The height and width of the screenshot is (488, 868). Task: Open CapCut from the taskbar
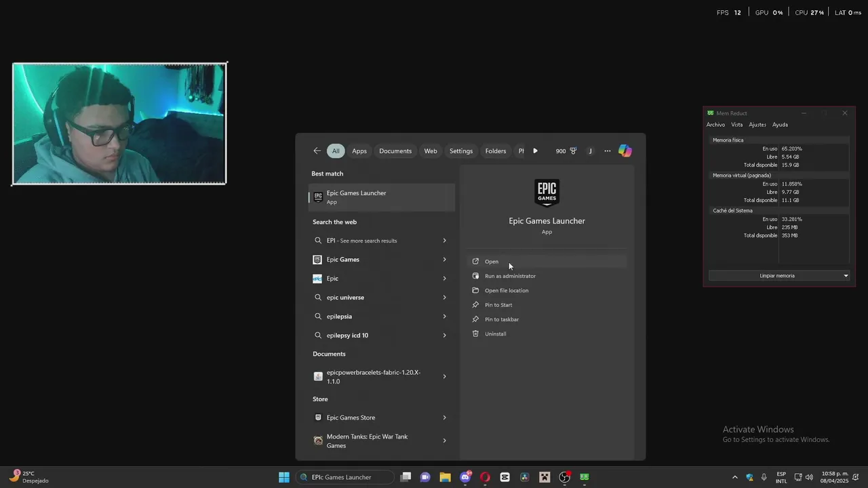point(505,477)
